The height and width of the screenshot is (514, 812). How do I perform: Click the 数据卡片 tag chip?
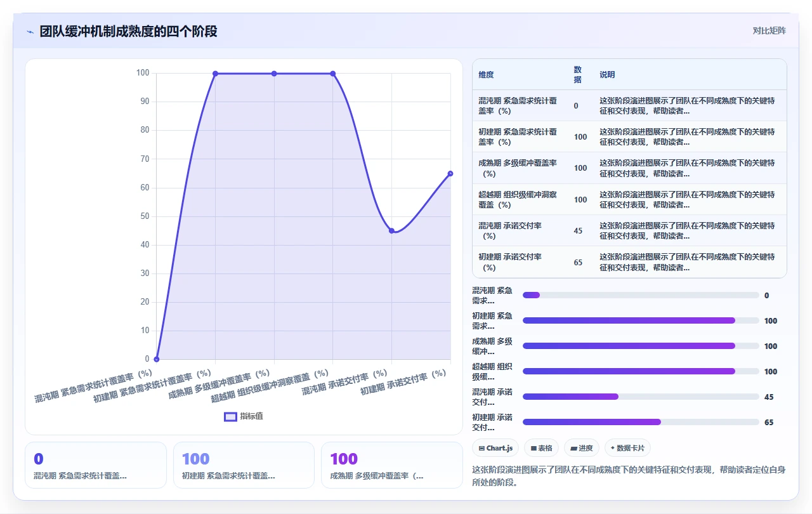pos(627,448)
